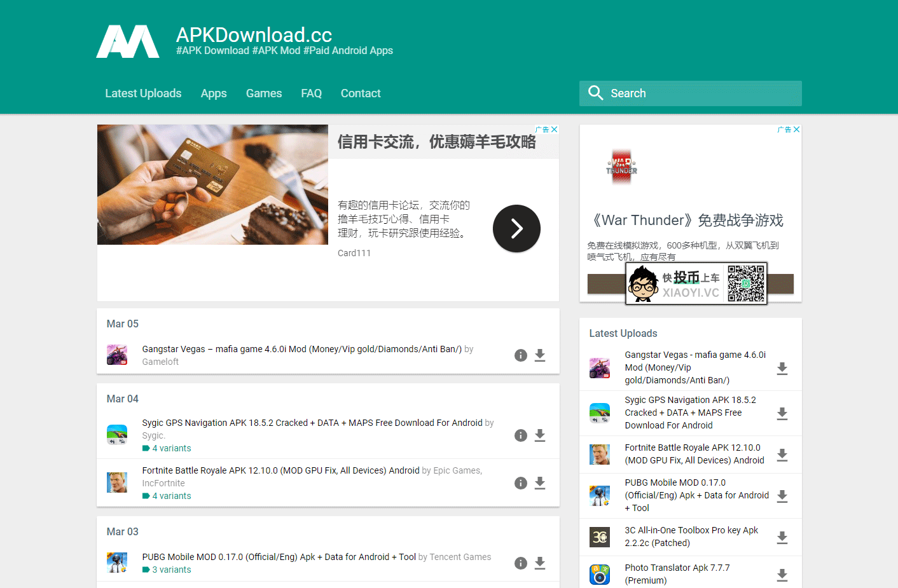Open info for PUBG Mobile MOD in Mar 03
Image resolution: width=898 pixels, height=588 pixels.
pos(521,563)
